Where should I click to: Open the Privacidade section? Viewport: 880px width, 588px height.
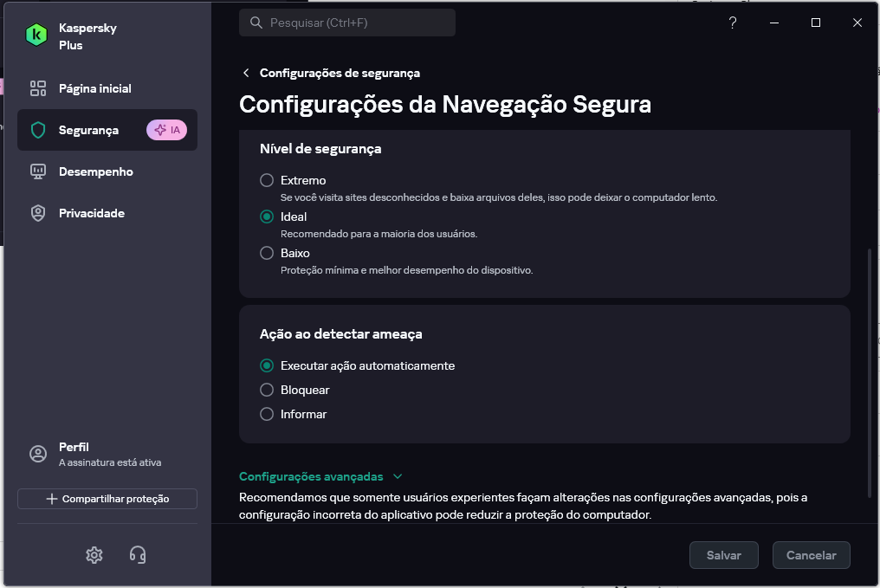(x=92, y=214)
